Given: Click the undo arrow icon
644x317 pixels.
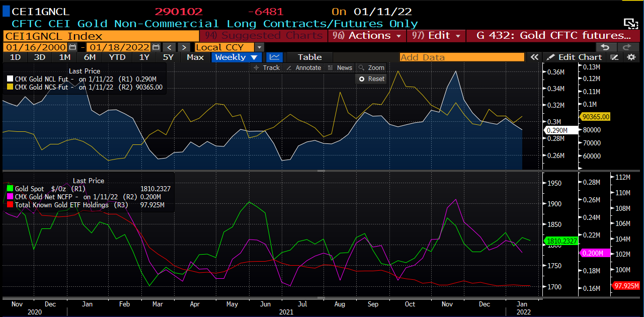Looking at the screenshot, I should click(x=606, y=47).
